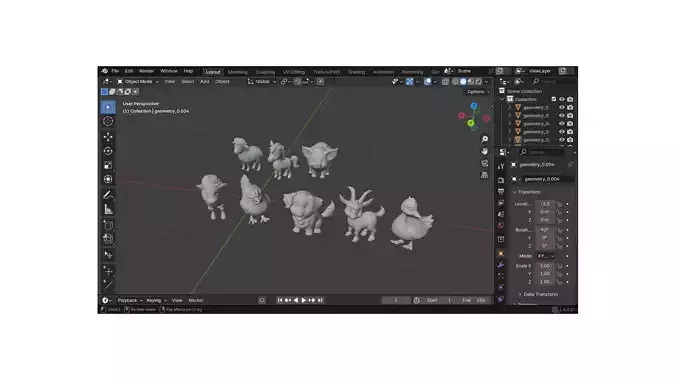Click the Location X value field
Viewport: 676px width, 380px height.
545,204
